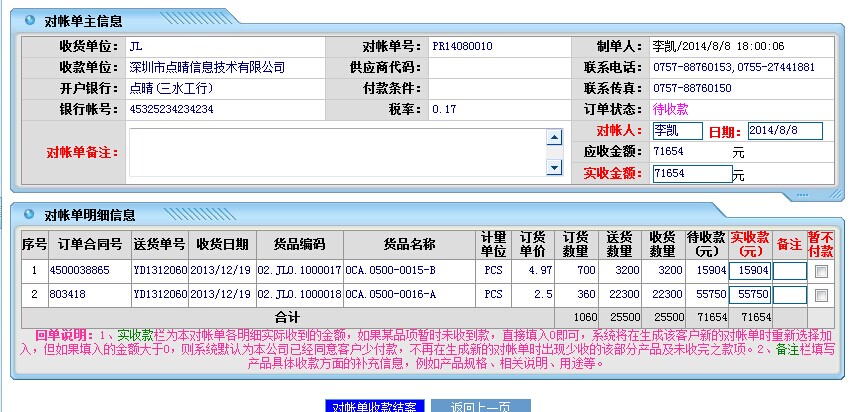Screen dimensions: 851x412
Task: Click the scroll down arrow in 对帐单备注 box
Action: (x=554, y=171)
